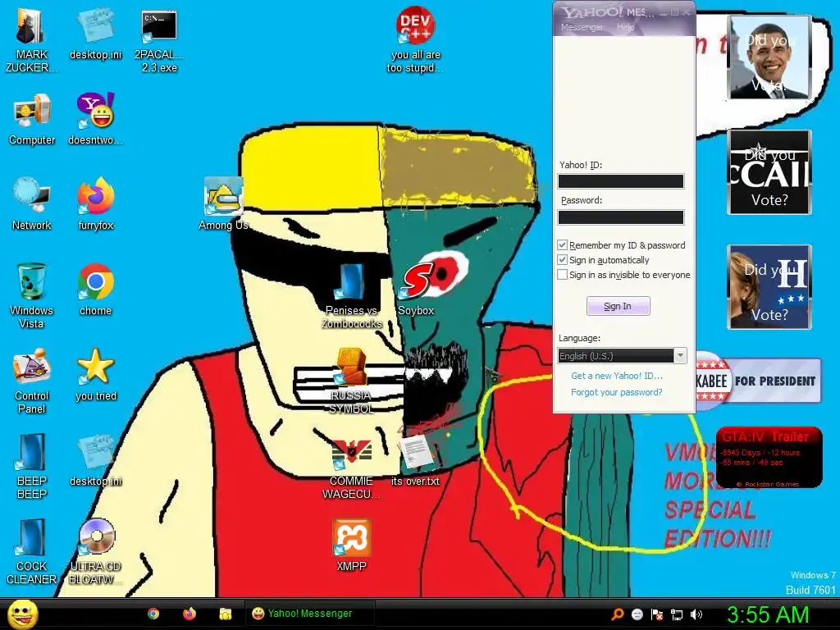The width and height of the screenshot is (840, 630).
Task: Click the Yahoo! ID input field
Action: (x=621, y=181)
